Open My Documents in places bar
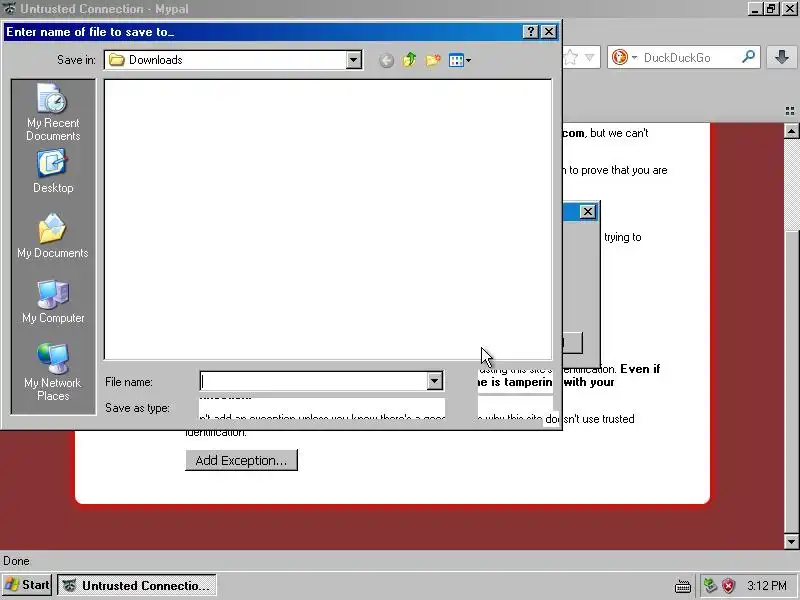The height and width of the screenshot is (600, 800). (x=53, y=236)
